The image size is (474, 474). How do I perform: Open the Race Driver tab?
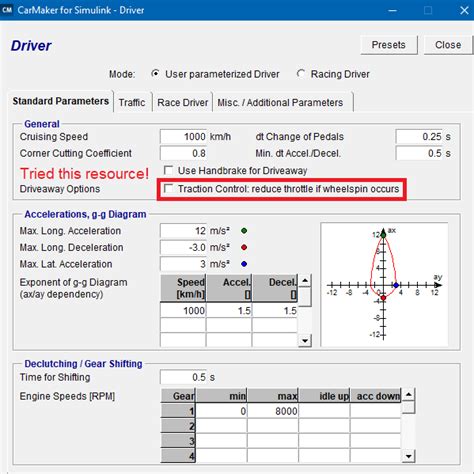(x=183, y=102)
